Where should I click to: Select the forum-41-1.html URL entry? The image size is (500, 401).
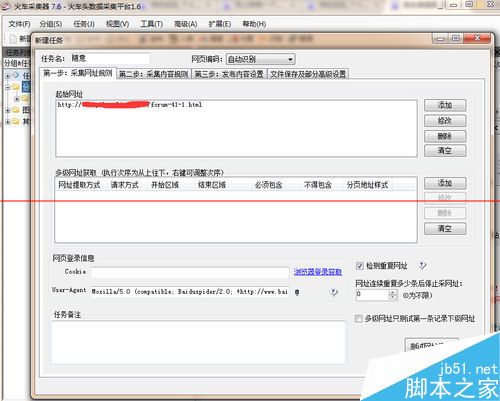tap(130, 105)
